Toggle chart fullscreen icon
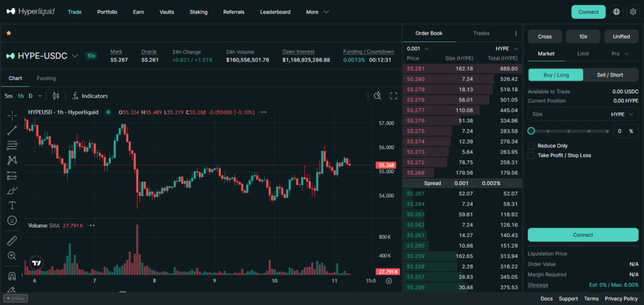 [394, 96]
